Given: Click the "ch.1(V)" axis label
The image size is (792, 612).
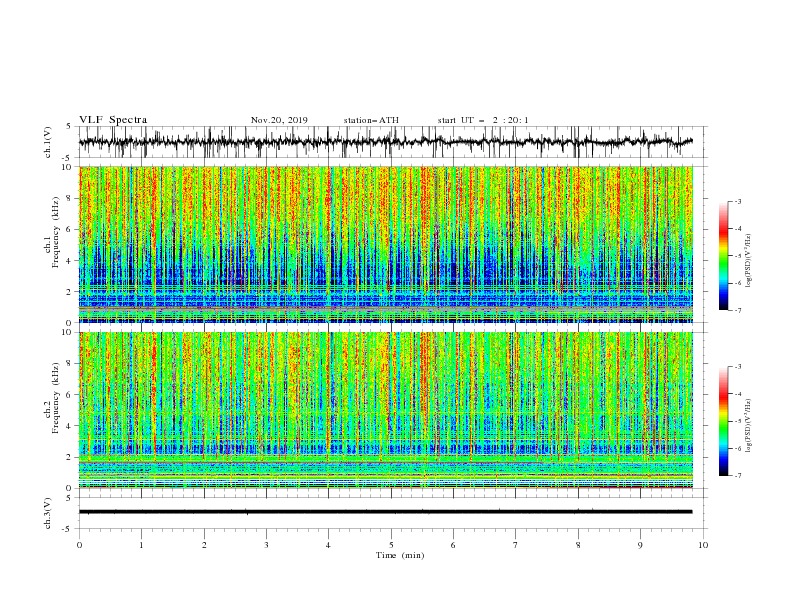Looking at the screenshot, I should point(48,142).
